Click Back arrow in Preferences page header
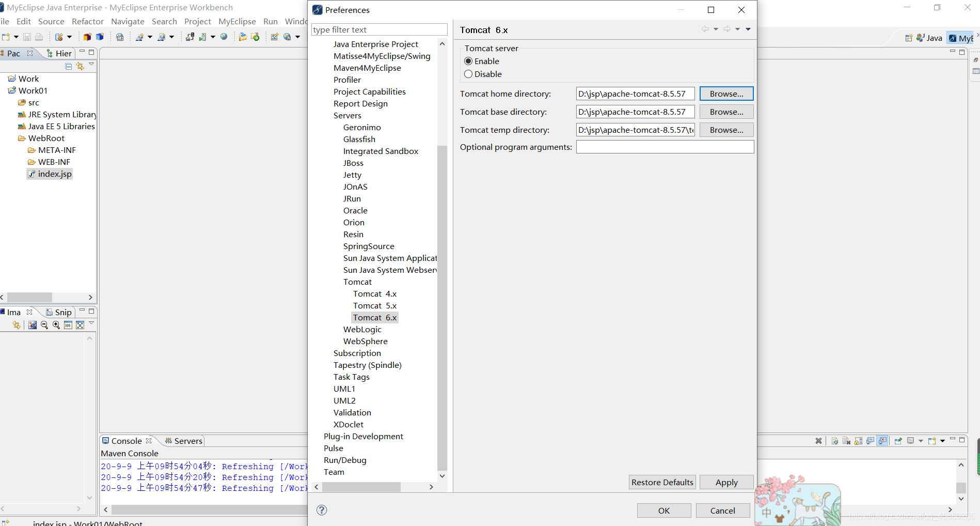Screen dimensions: 980x526 [x=705, y=29]
